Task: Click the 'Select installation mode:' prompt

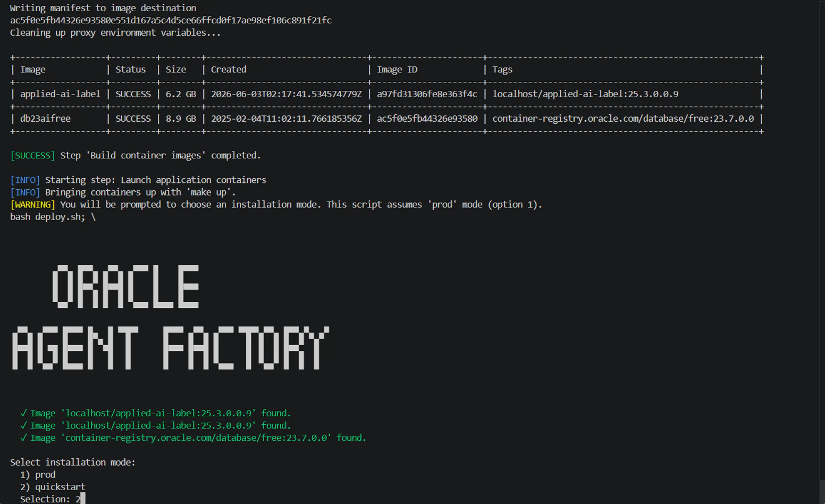Action: (x=73, y=462)
